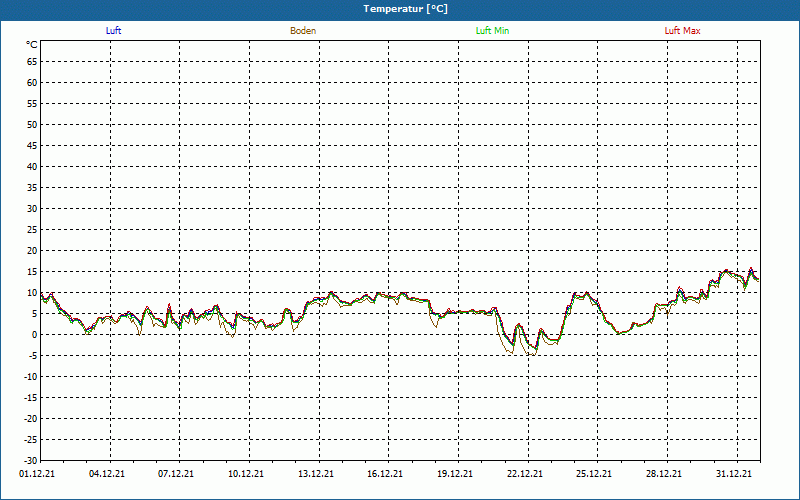The width and height of the screenshot is (800, 500).
Task: Click the 31.12.21 date label
Action: click(734, 473)
